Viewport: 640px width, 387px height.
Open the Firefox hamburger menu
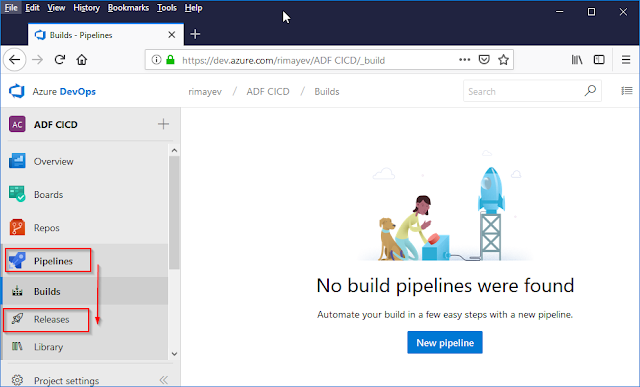[x=626, y=60]
